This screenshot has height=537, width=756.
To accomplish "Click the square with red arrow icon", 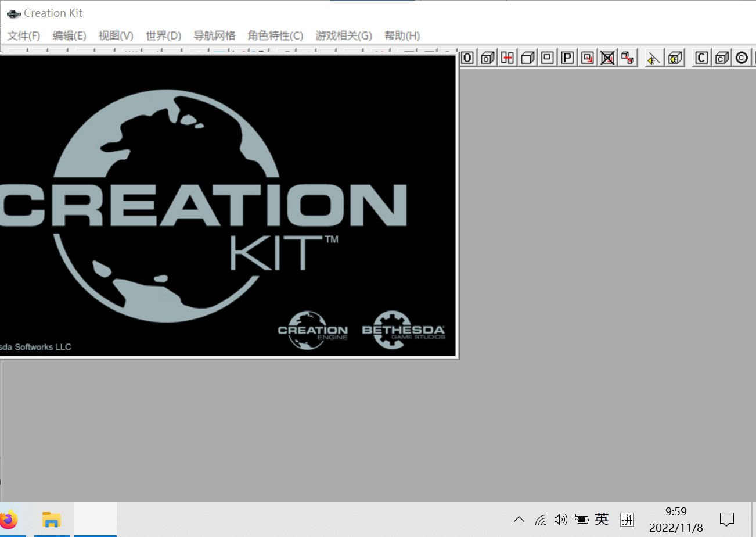I will pos(588,58).
